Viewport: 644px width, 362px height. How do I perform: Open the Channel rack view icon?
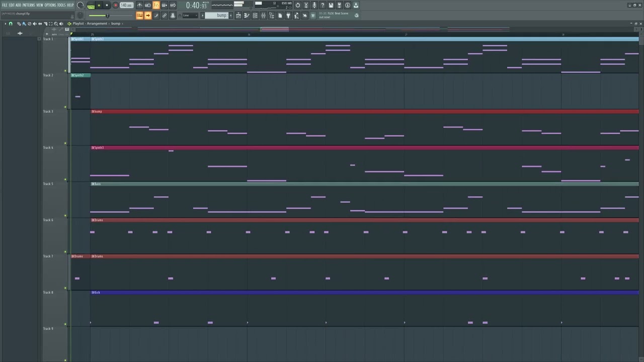[x=255, y=16]
